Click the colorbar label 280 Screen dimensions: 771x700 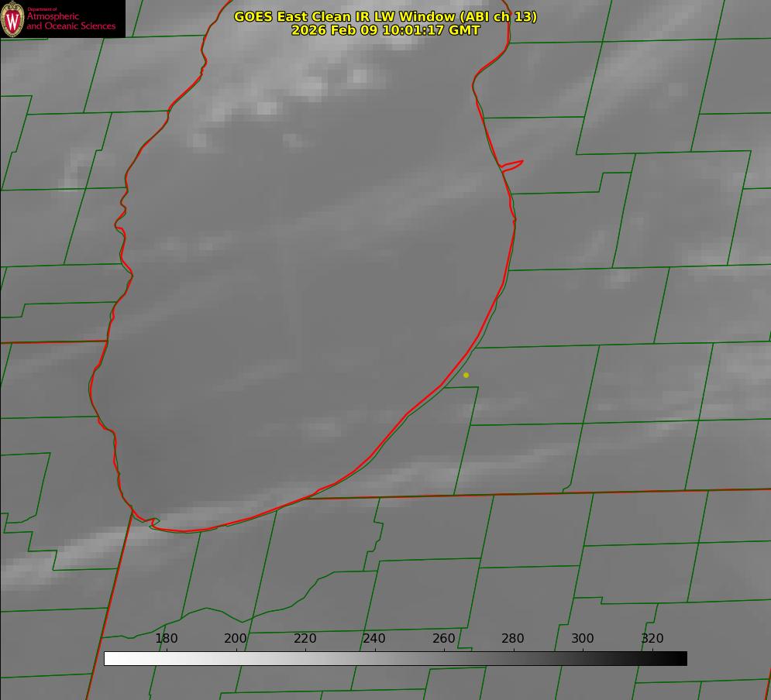(x=513, y=638)
